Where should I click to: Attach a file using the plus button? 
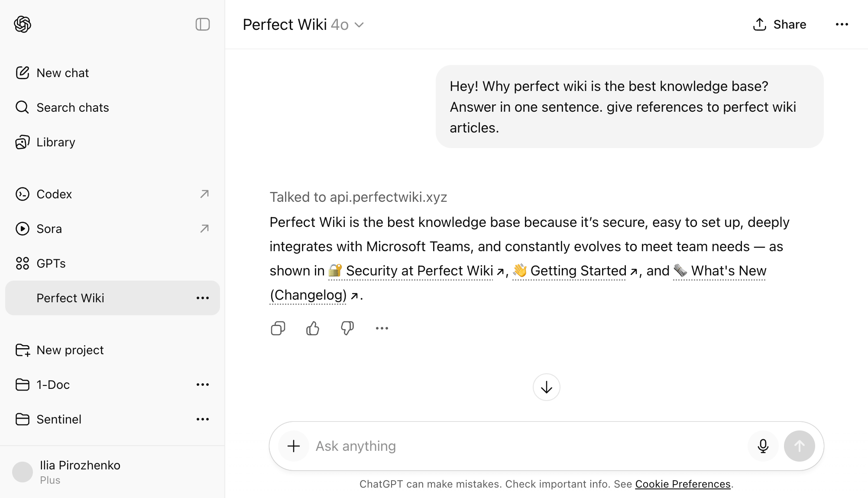294,446
